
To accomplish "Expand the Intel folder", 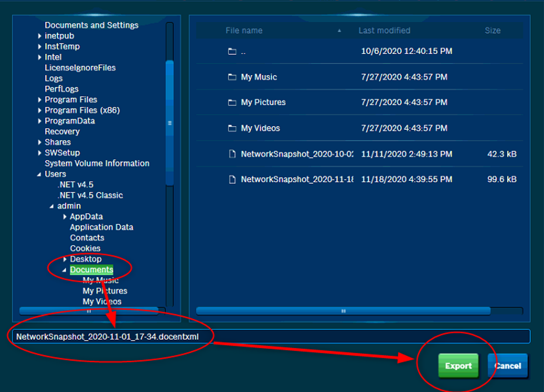I will (x=40, y=57).
